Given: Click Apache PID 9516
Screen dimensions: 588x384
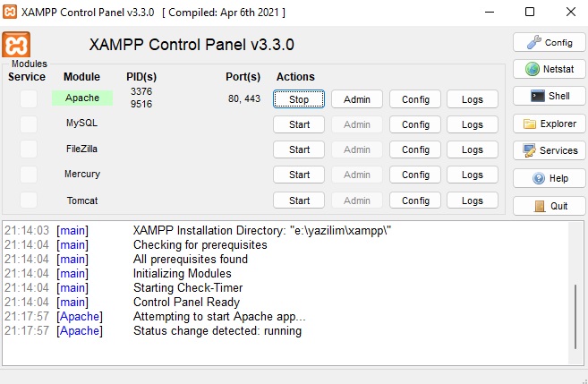Looking at the screenshot, I should (141, 104).
